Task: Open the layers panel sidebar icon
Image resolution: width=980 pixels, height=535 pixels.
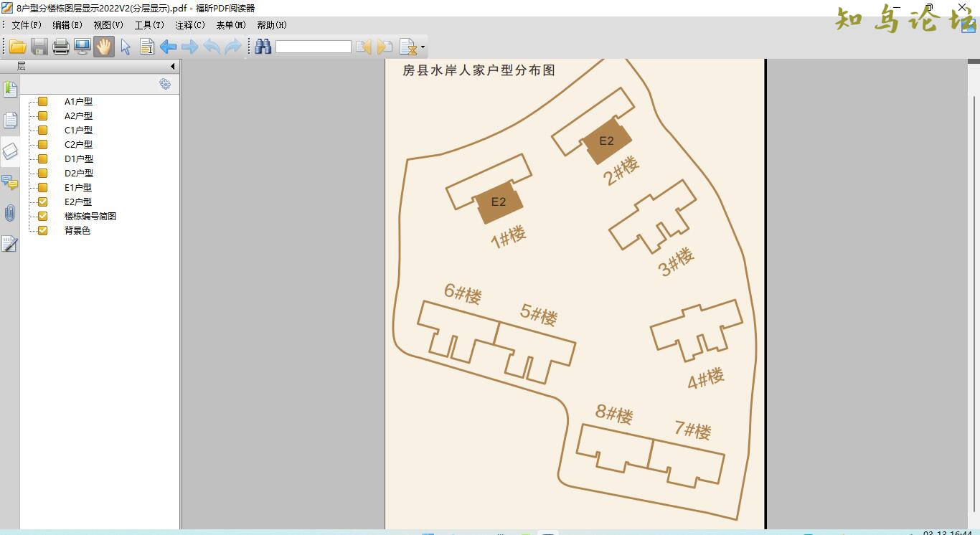Action: (10, 151)
